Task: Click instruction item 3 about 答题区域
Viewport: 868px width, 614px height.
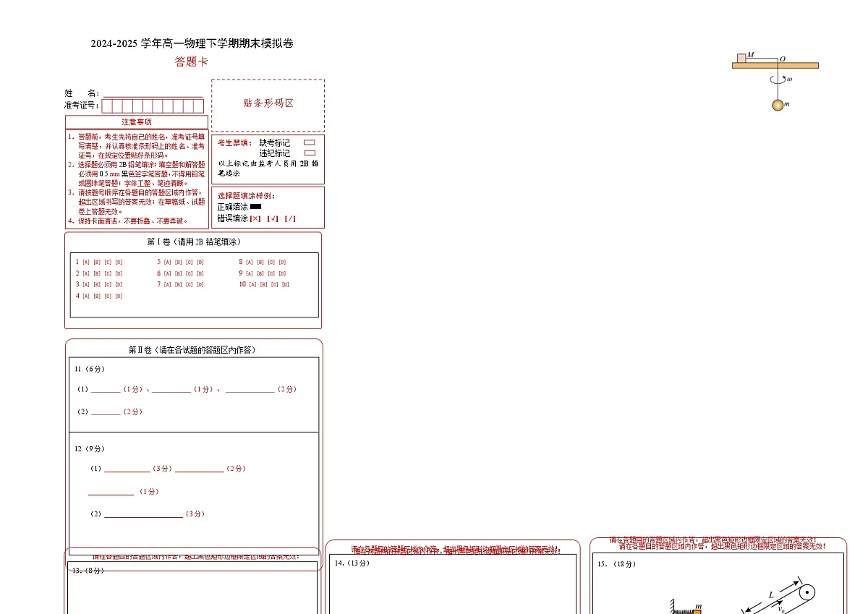Action: click(137, 202)
